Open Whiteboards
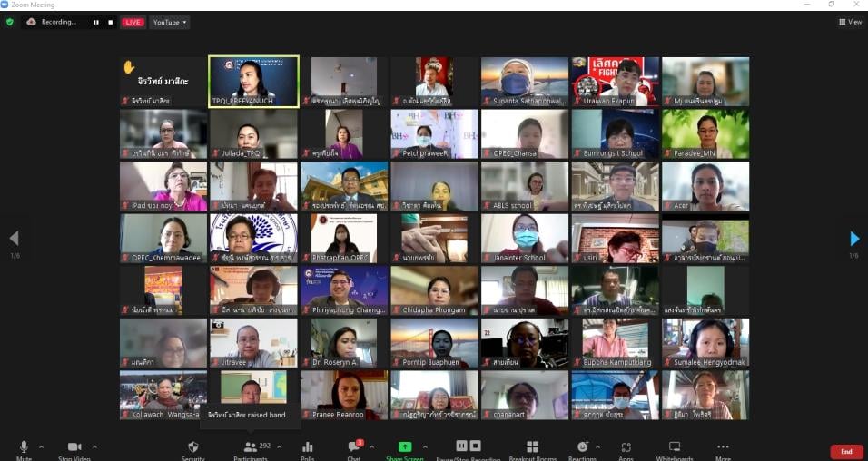The image size is (868, 461). (675, 450)
